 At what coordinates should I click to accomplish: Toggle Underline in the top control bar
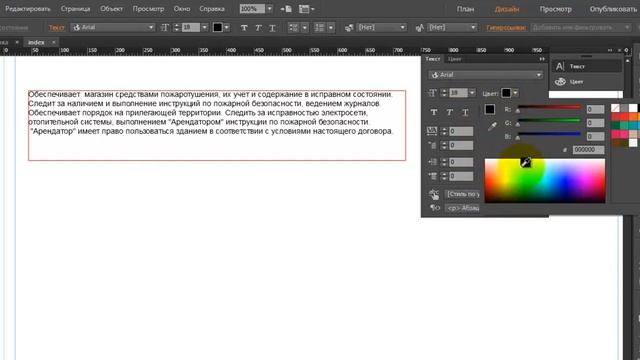[x=272, y=28]
